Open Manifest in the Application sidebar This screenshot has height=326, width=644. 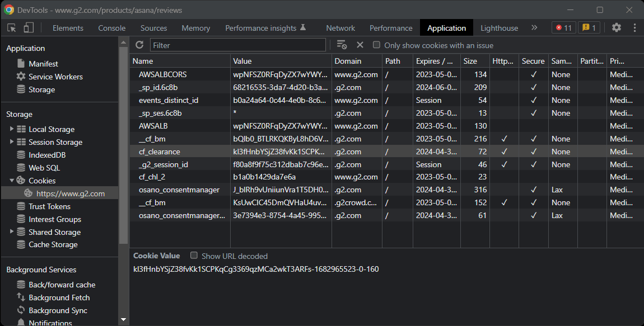[43, 64]
